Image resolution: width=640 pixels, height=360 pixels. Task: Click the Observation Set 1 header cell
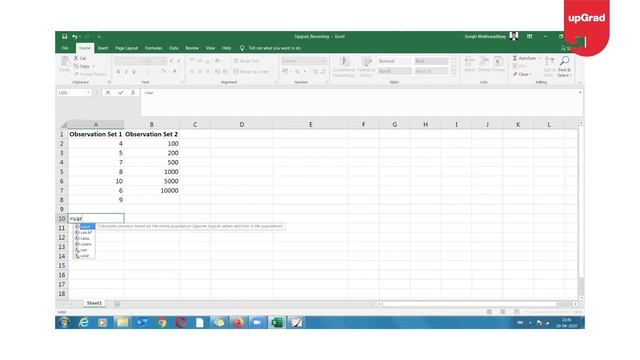coord(96,134)
